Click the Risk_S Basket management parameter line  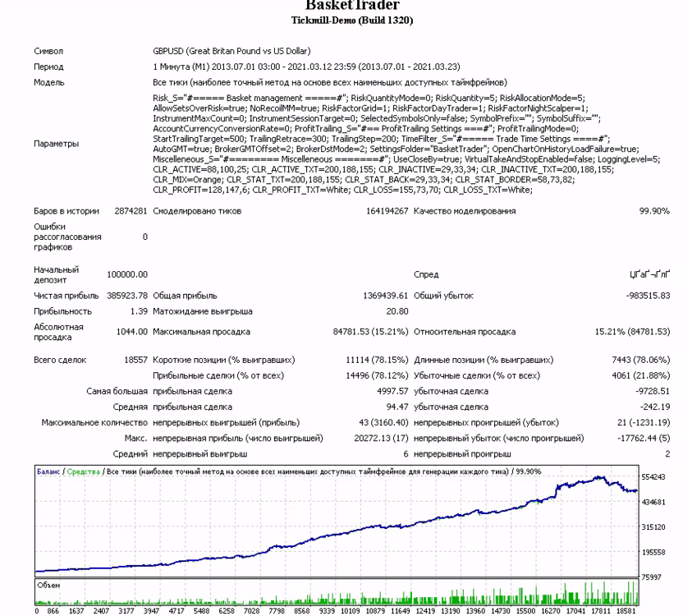[369, 98]
